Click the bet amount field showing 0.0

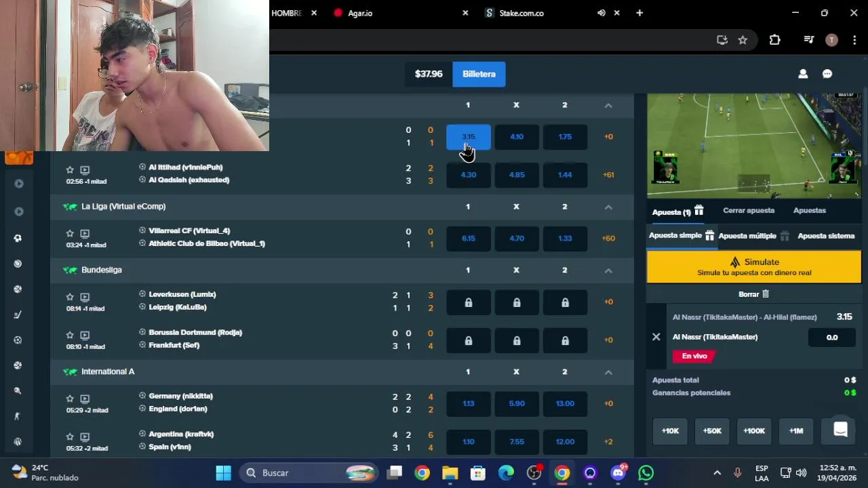pos(832,337)
